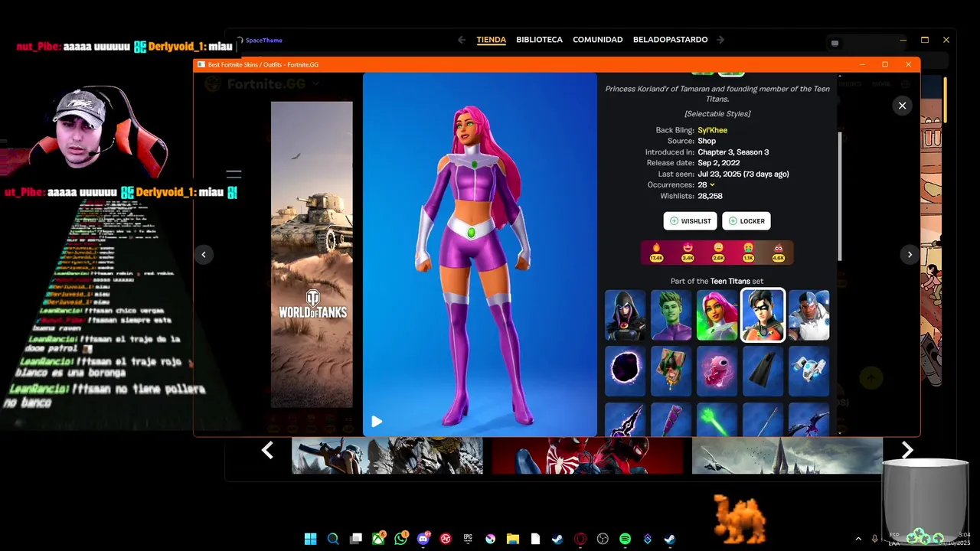Open the pizza box back bling thumbnail
Image resolution: width=980 pixels, height=551 pixels.
[671, 371]
